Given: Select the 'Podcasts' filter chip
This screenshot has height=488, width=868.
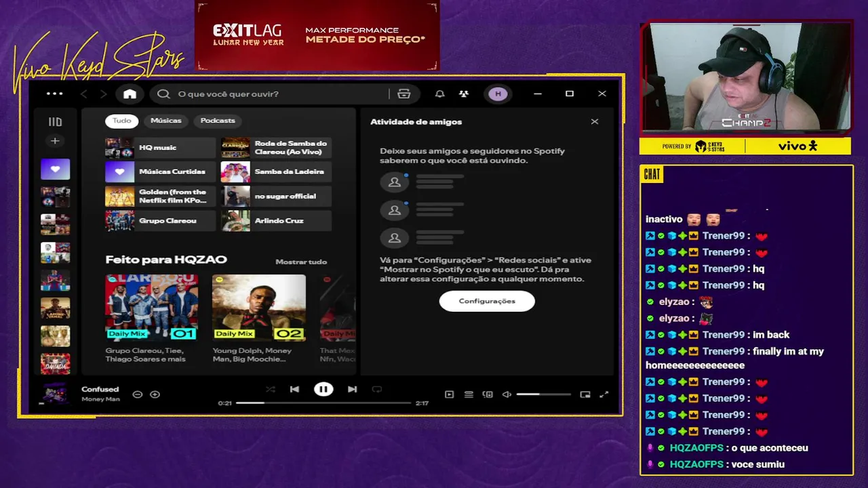Looking at the screenshot, I should (218, 121).
